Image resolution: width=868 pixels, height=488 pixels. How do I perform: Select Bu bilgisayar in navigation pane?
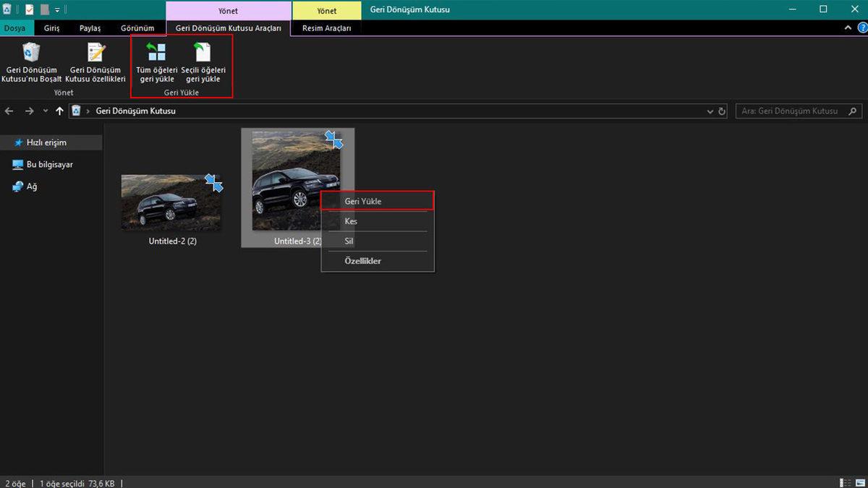49,164
